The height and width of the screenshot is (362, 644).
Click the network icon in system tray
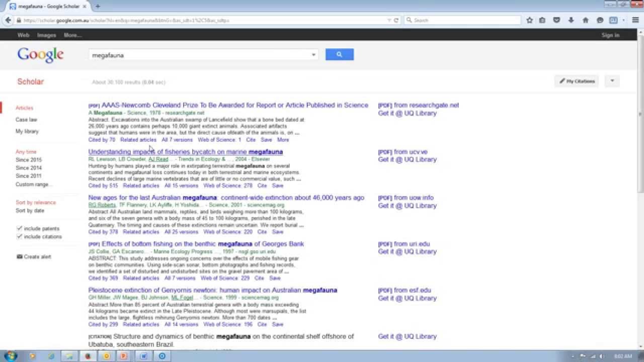[x=593, y=356]
